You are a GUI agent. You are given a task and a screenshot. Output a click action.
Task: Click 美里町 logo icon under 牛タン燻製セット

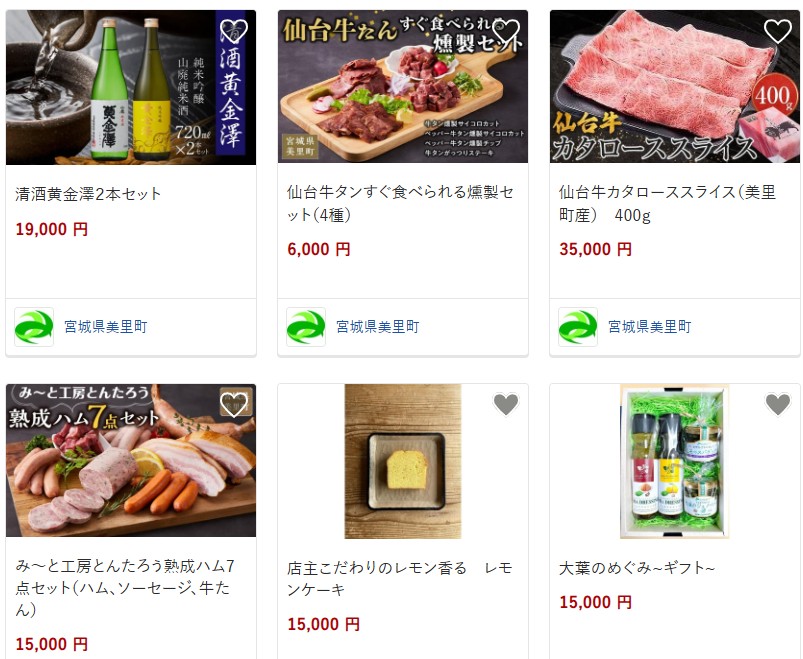click(306, 327)
